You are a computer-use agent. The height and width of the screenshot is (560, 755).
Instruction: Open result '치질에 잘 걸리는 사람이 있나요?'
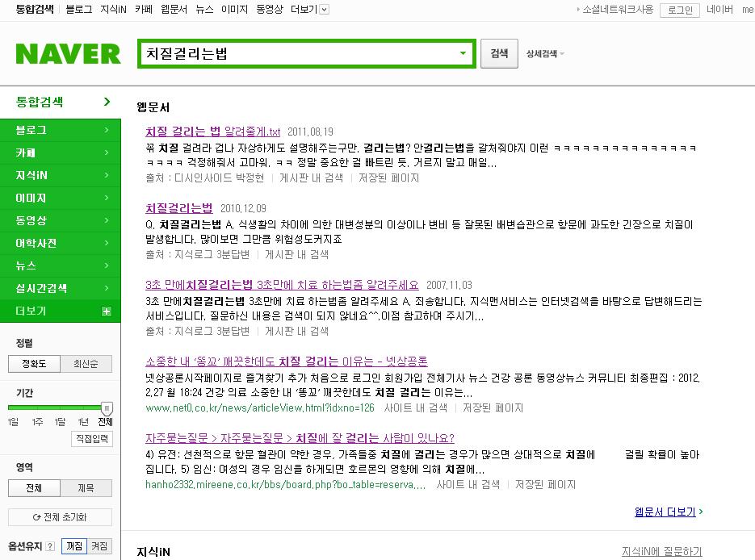click(300, 438)
